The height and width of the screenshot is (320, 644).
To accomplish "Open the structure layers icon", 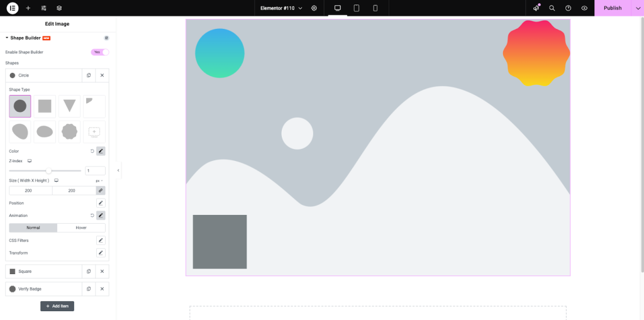I will pyautogui.click(x=59, y=8).
